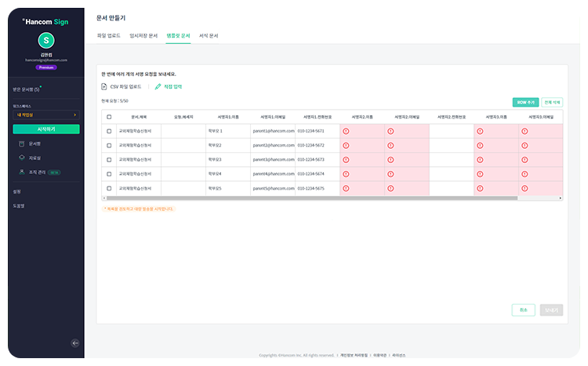Click 서명자2.이메일 error icon in parent4 row
588x366 pixels.
(x=390, y=174)
